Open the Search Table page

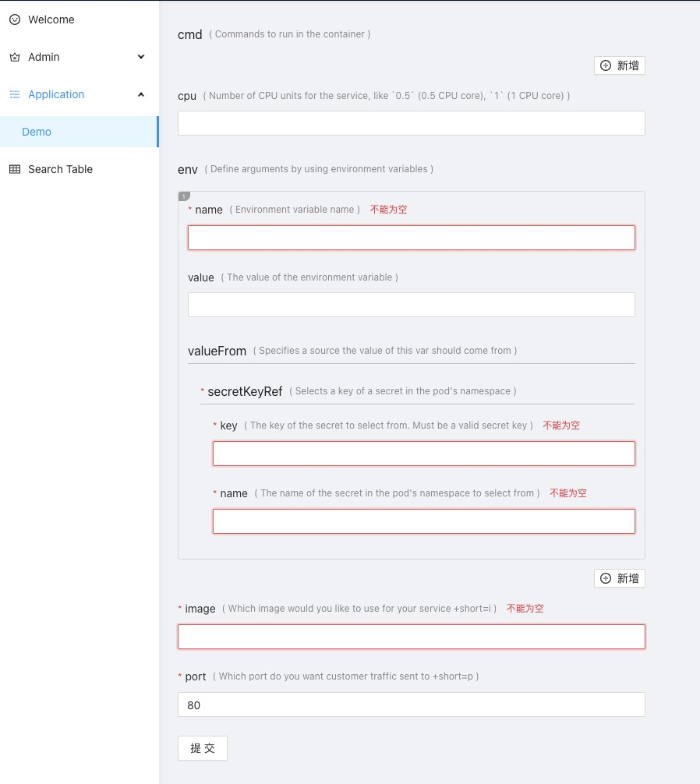pos(60,169)
